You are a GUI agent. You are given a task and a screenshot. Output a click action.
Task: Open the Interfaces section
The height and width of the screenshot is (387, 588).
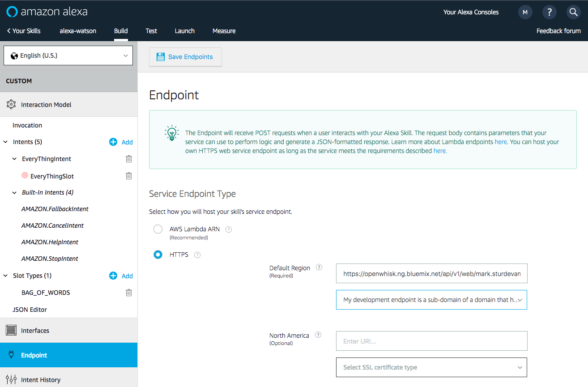(x=68, y=330)
